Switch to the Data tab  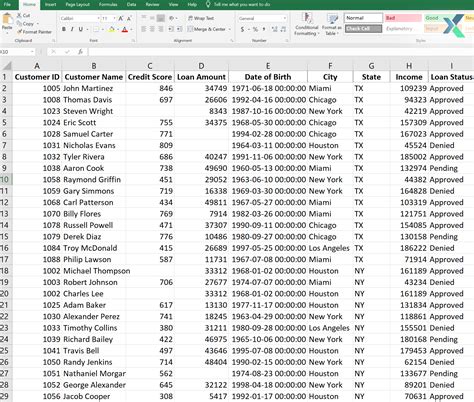[131, 4]
